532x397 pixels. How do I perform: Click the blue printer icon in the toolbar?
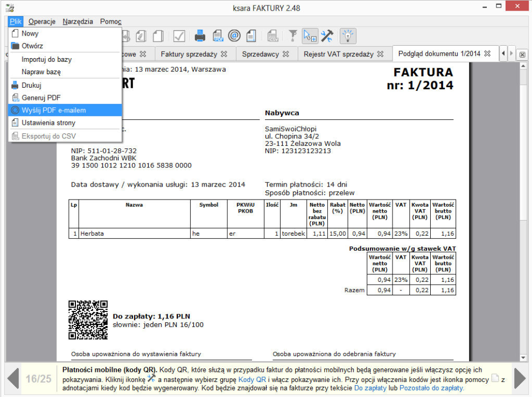point(200,36)
